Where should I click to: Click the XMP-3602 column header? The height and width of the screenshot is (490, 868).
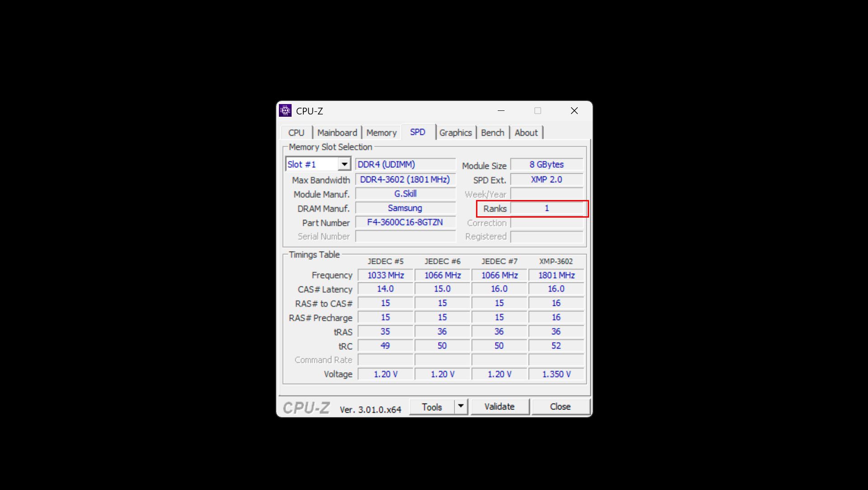coord(556,261)
